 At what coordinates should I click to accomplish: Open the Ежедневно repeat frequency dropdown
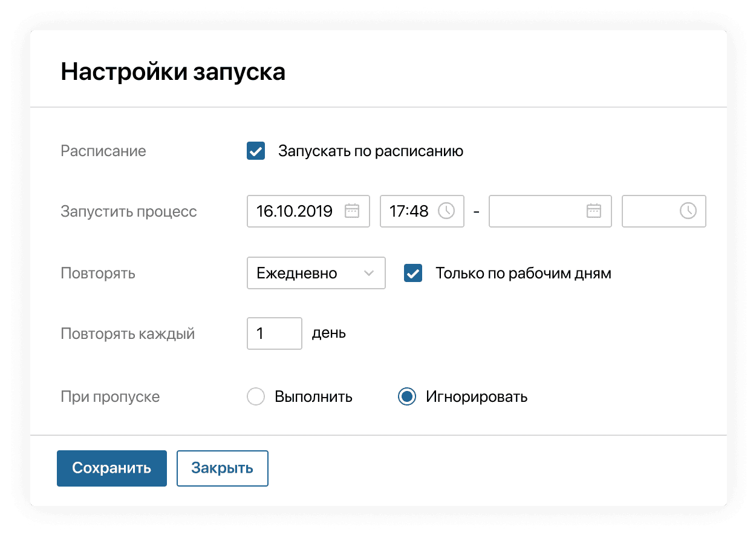tap(316, 273)
